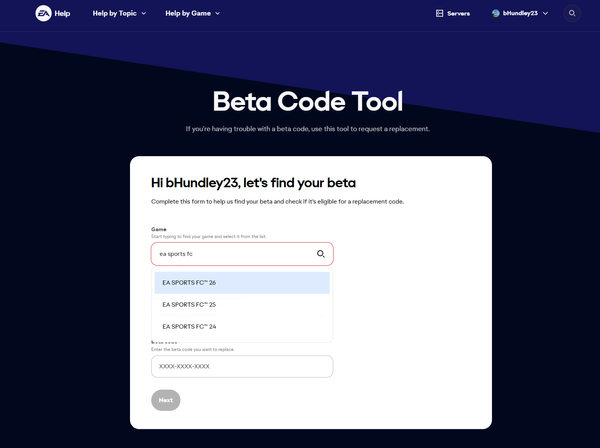The width and height of the screenshot is (600, 448).
Task: Go to the Servers page link
Action: [x=458, y=13]
